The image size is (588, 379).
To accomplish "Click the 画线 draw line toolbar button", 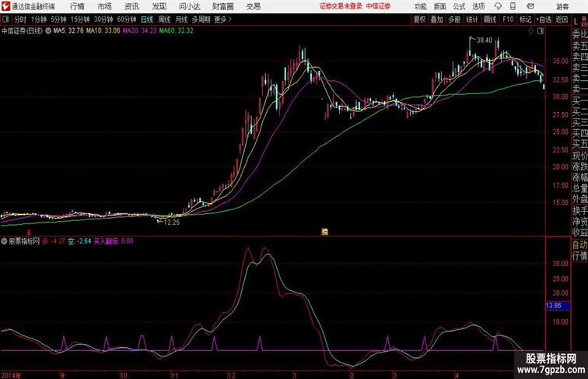I will pyautogui.click(x=490, y=19).
